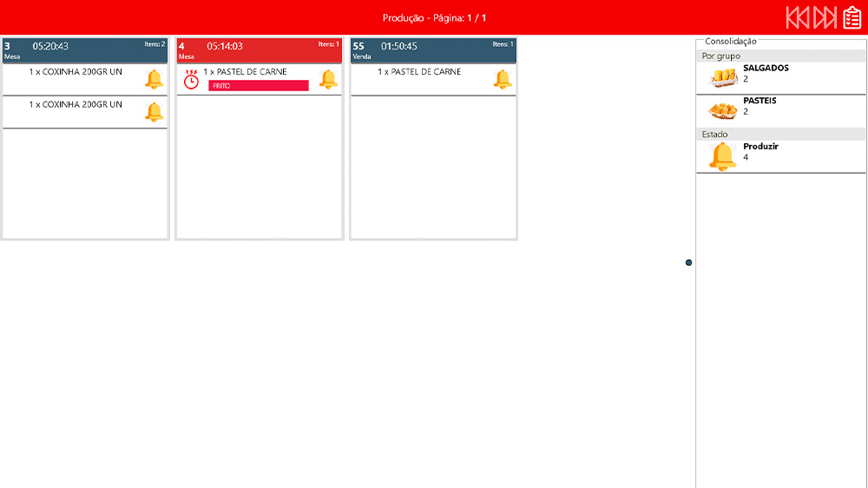
Task: Go to the next production page
Action: [x=825, y=17]
